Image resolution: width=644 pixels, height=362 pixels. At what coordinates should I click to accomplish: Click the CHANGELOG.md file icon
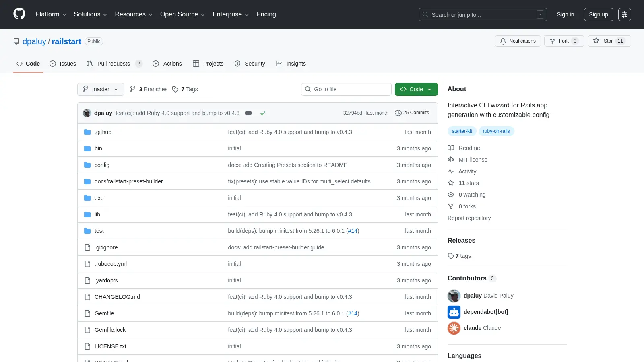[87, 297]
